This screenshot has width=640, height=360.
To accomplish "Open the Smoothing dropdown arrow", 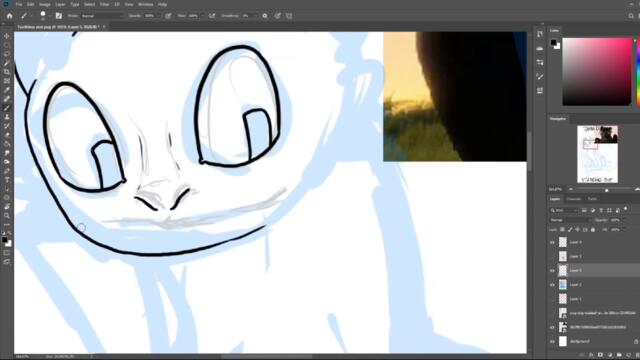I will pyautogui.click(x=255, y=16).
